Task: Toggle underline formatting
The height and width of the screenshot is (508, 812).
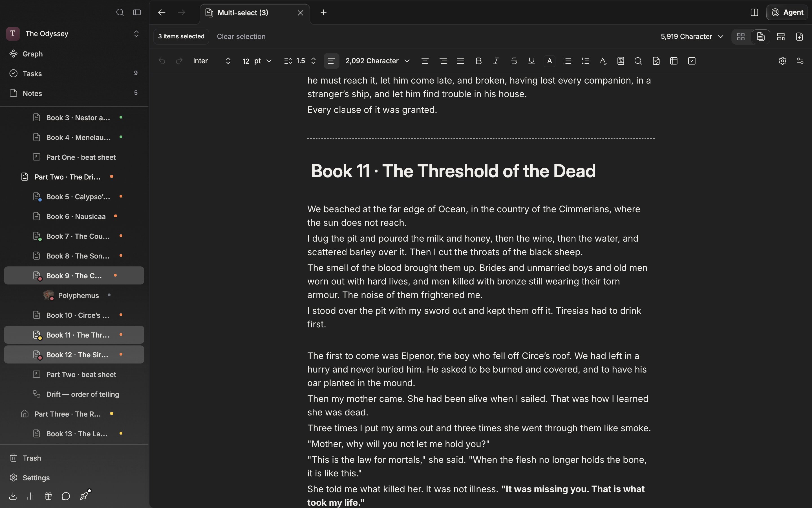Action: click(531, 61)
